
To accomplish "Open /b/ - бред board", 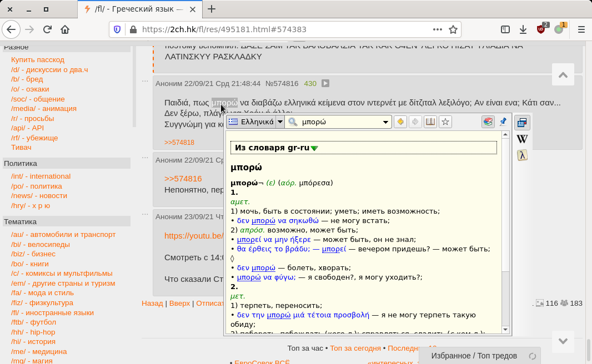I will click(27, 79).
